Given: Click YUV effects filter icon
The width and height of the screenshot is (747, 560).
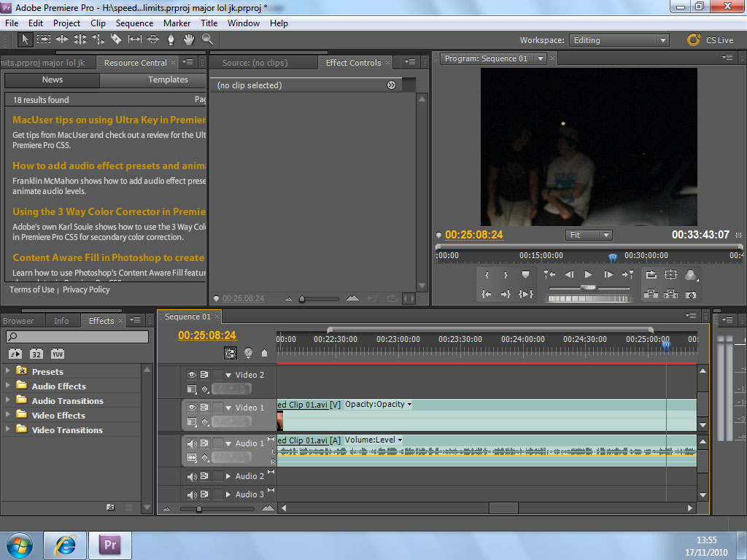Looking at the screenshot, I should click(x=57, y=354).
